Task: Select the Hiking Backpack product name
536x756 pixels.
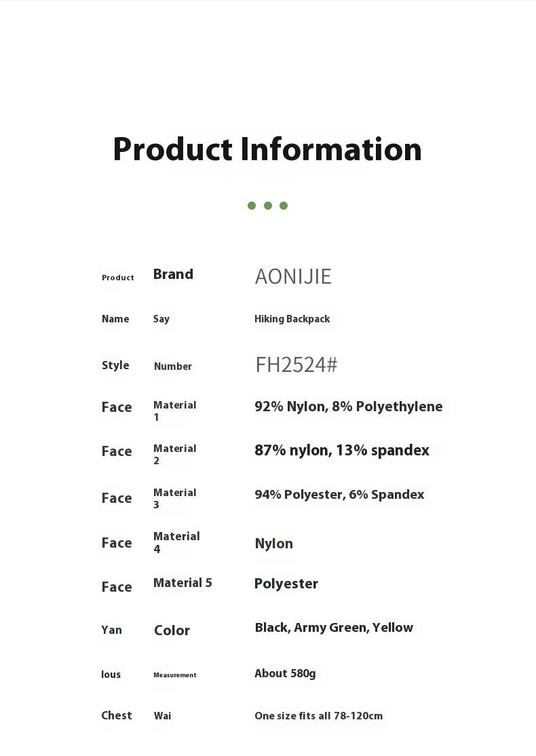Action: coord(292,319)
